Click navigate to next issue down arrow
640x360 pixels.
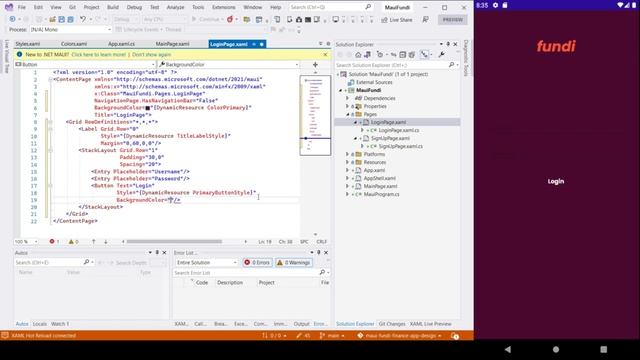click(x=106, y=242)
